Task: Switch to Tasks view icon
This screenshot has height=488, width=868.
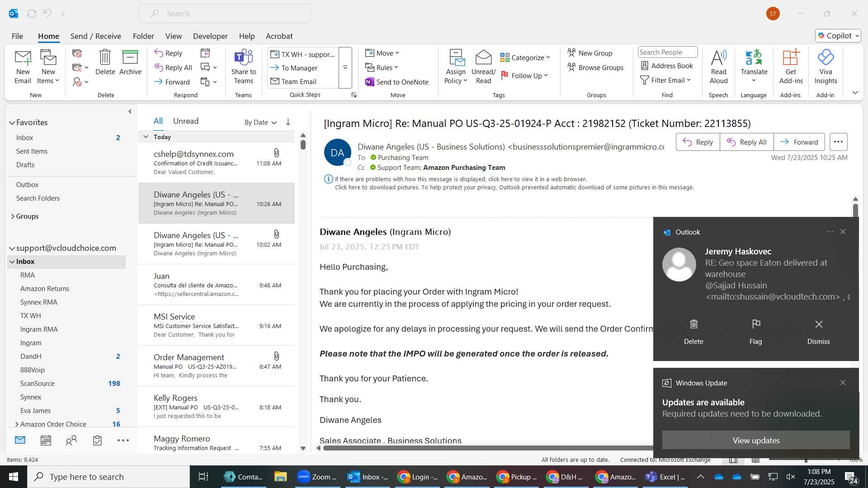Action: tap(97, 440)
